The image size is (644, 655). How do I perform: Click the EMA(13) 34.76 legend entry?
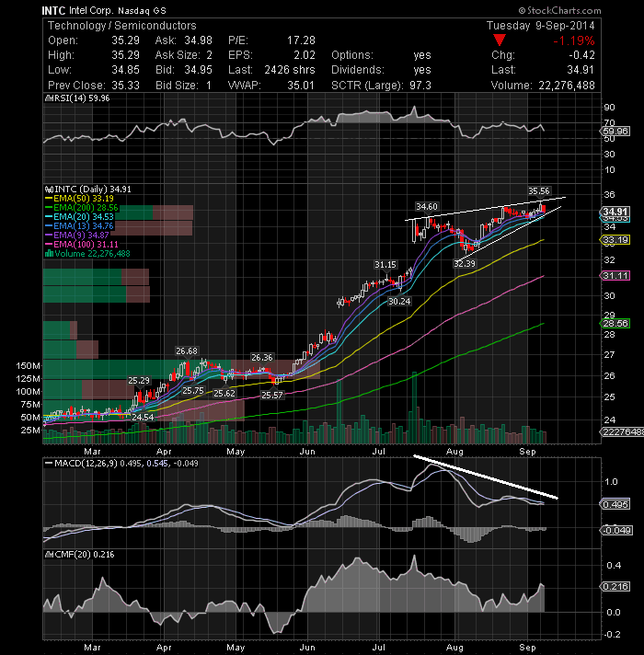[x=79, y=226]
